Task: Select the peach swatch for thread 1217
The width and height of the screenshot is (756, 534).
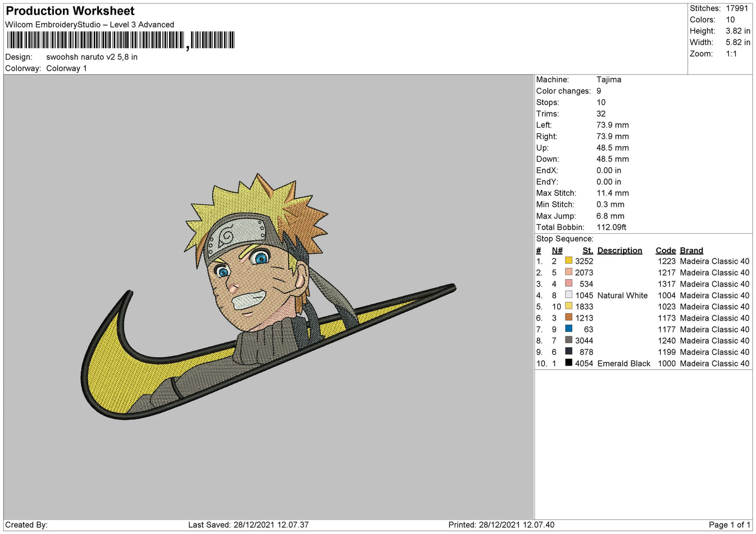Action: pos(569,272)
